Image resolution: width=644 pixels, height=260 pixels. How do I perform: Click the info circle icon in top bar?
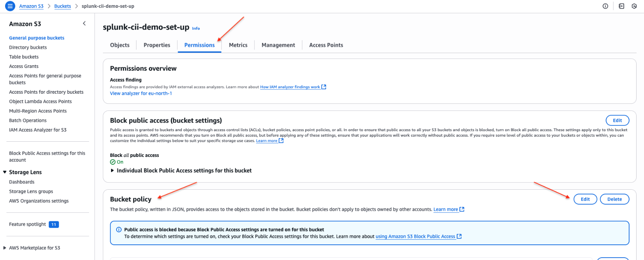[x=605, y=6]
